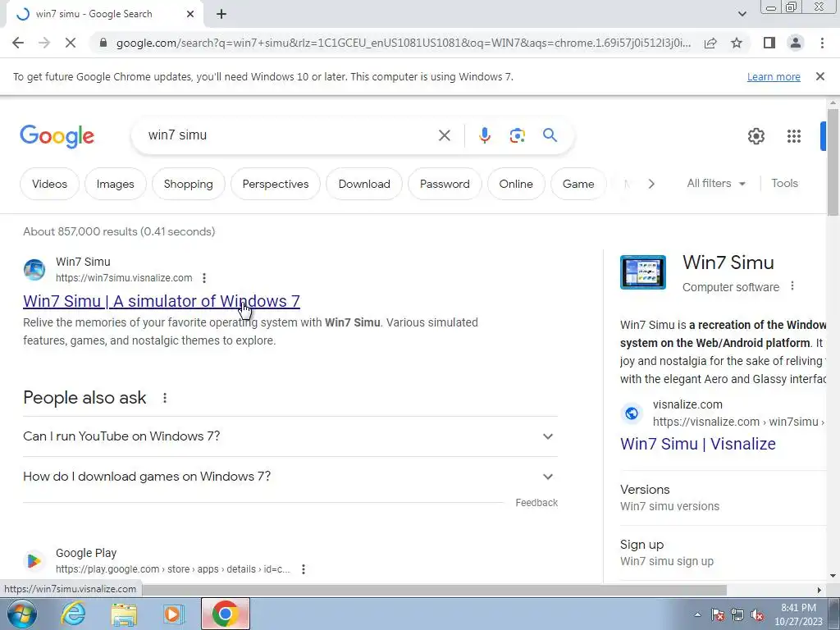Select the Game filter chip
840x630 pixels.
[578, 184]
